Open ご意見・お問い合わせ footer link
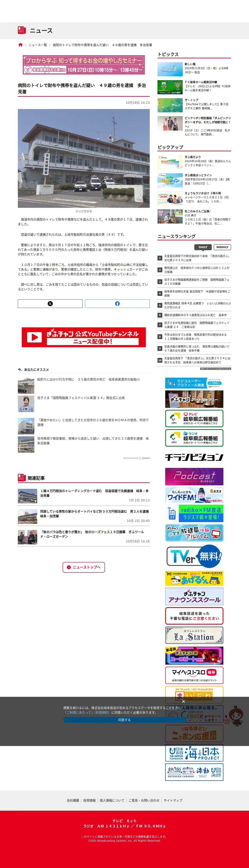249x868 pixels. click(x=144, y=800)
